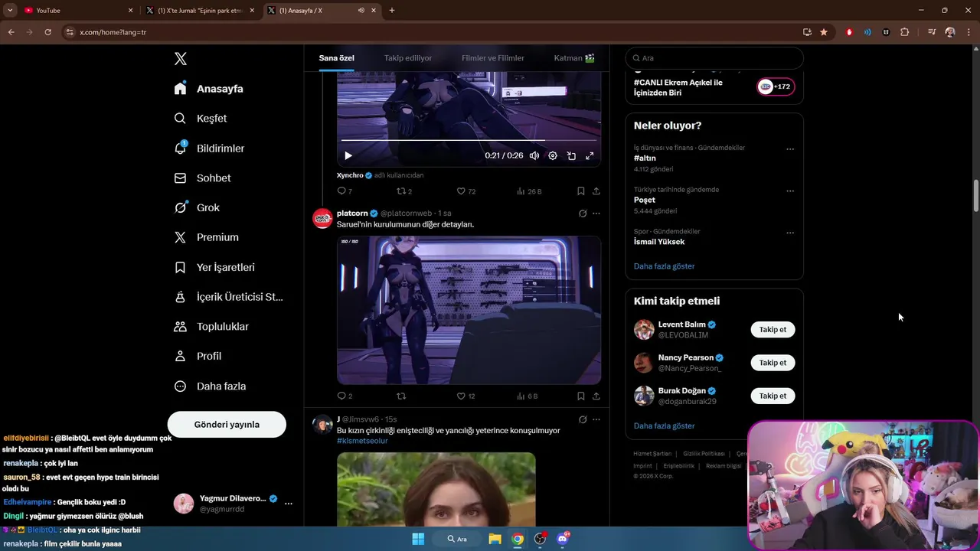Viewport: 980px width, 551px height.
Task: Open Bildirimler notifications
Action: pyautogui.click(x=209, y=148)
